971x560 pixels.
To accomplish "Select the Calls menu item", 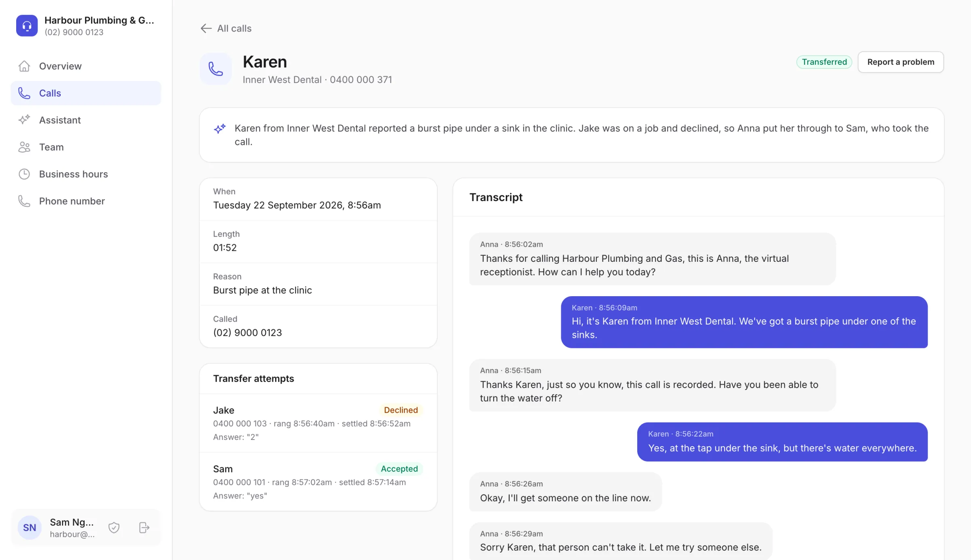I will click(86, 93).
